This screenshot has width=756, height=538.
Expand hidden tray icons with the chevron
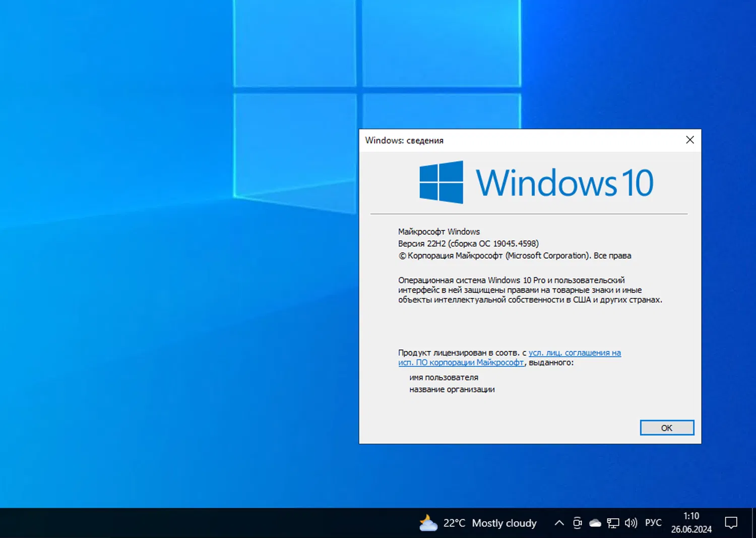[x=559, y=523]
